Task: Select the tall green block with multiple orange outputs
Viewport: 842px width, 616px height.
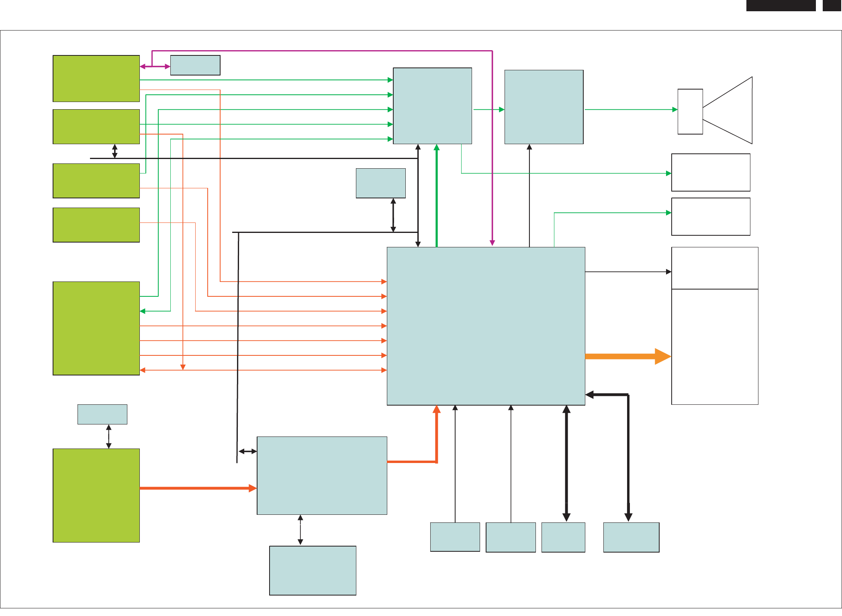Action: 96,328
